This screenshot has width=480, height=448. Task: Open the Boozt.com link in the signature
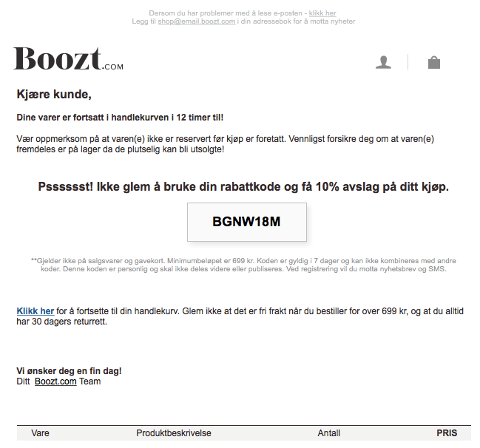point(55,381)
